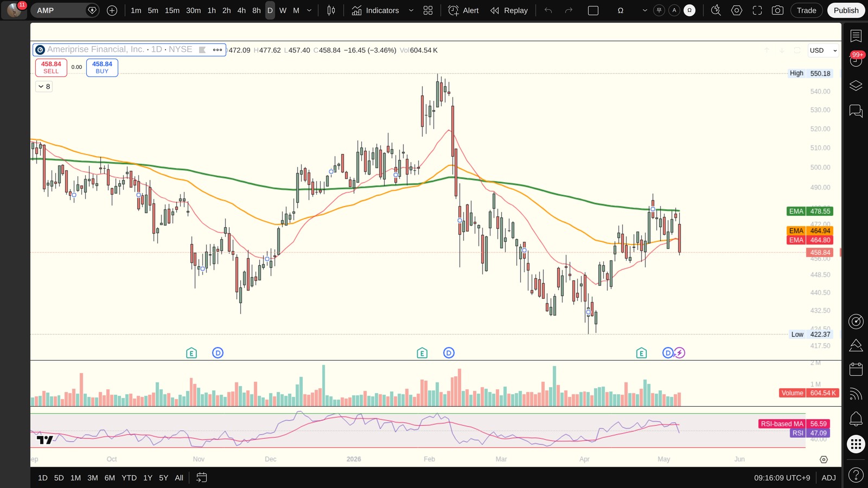This screenshot has width=868, height=488.
Task: Open price scale settings gear icon
Action: (x=824, y=459)
